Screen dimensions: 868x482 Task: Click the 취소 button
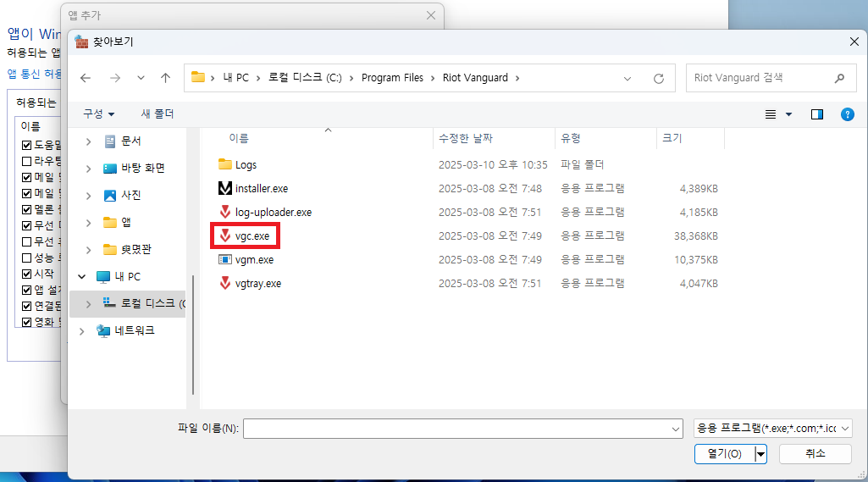(815, 454)
